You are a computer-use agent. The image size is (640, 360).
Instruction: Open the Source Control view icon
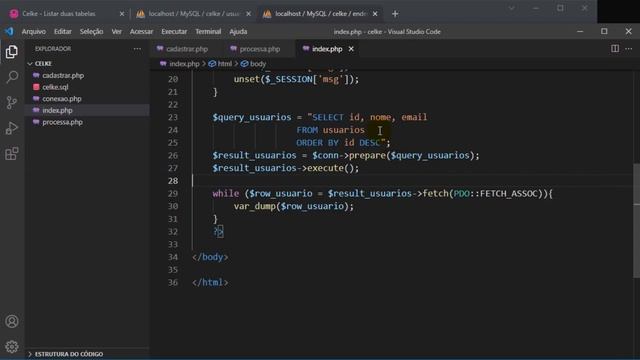pyautogui.click(x=12, y=102)
